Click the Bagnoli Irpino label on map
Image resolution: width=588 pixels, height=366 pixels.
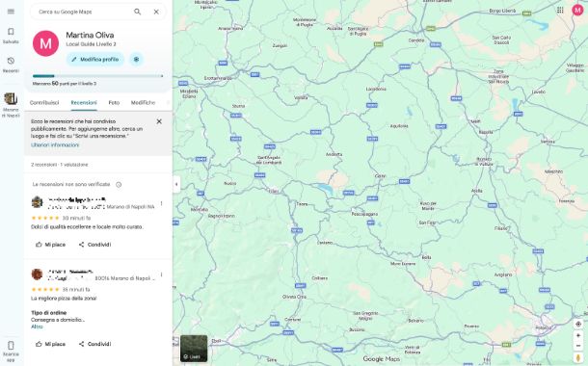[x=222, y=216]
